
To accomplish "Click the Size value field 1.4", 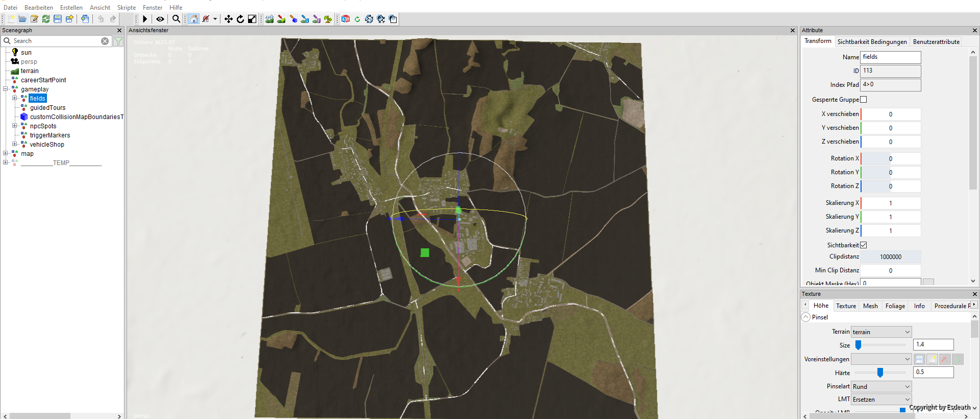I will point(934,345).
